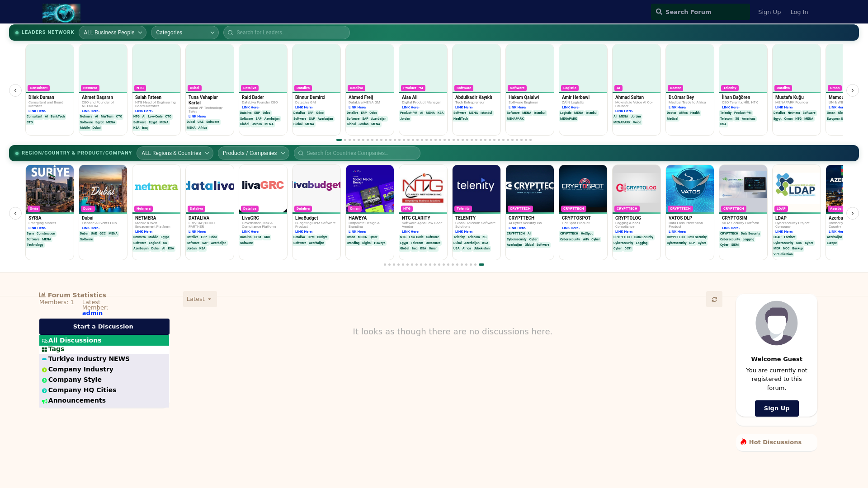Click the Forum Statistics bar chart icon
Screen dimensions: 868x488
coord(42,295)
